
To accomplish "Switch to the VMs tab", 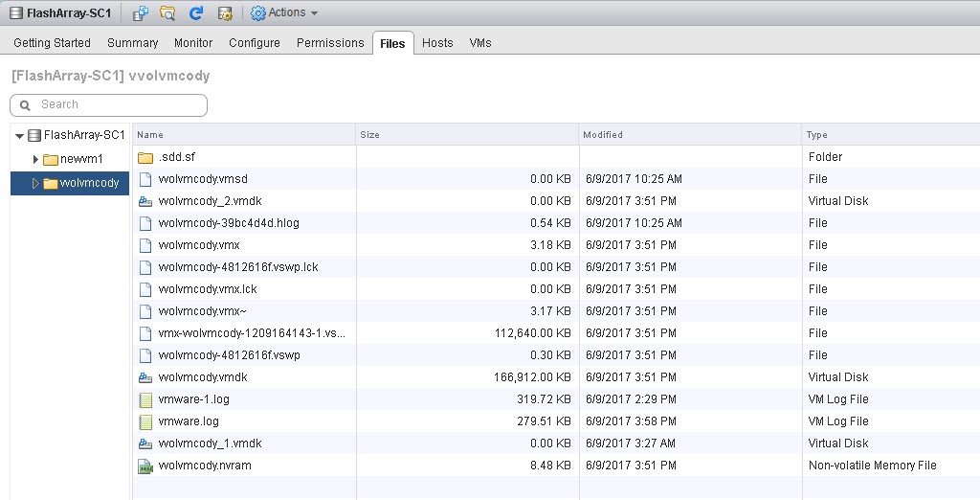I will 480,43.
